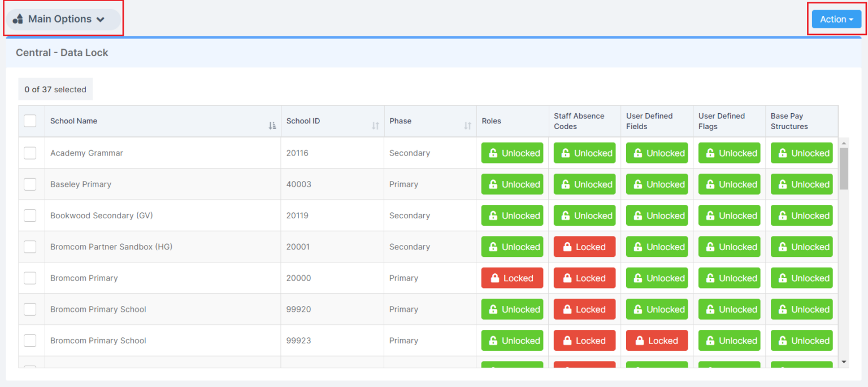Click Base Pay Structures open padlock for Baseley Primary

point(801,184)
